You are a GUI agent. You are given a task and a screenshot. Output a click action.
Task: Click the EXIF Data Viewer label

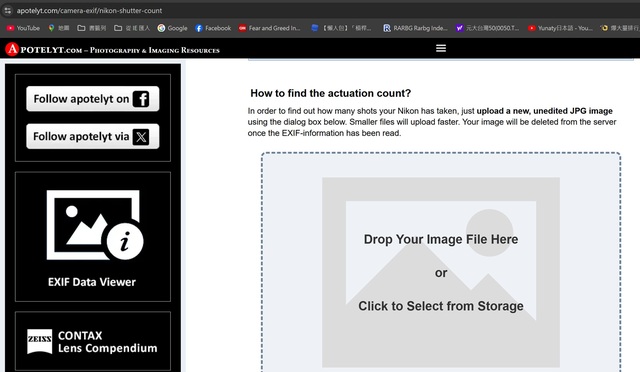coord(92,282)
